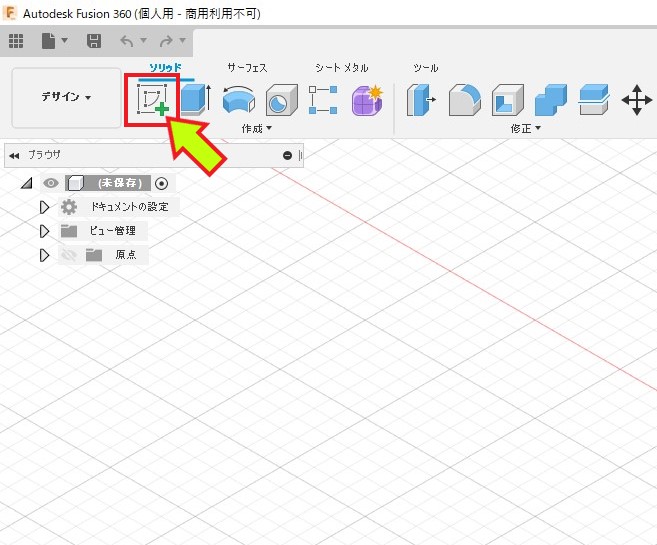This screenshot has height=545, width=657.
Task: Undo the last action
Action: point(127,41)
